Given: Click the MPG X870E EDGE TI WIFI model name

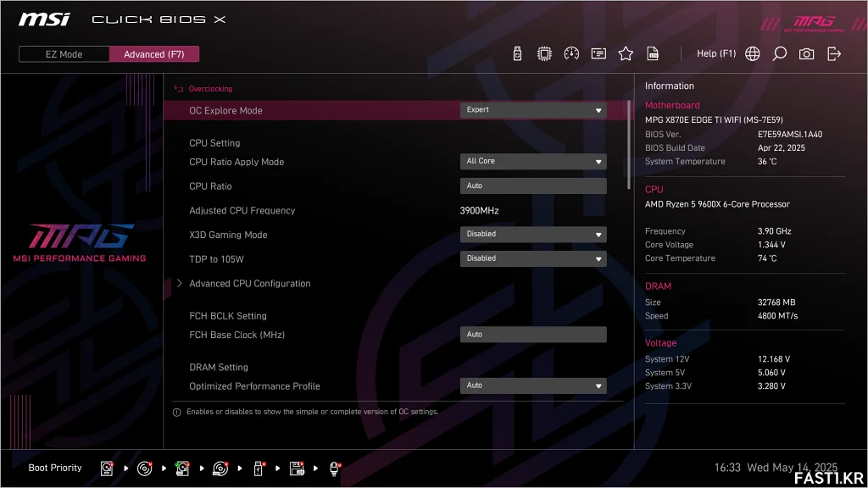Looking at the screenshot, I should (x=714, y=119).
